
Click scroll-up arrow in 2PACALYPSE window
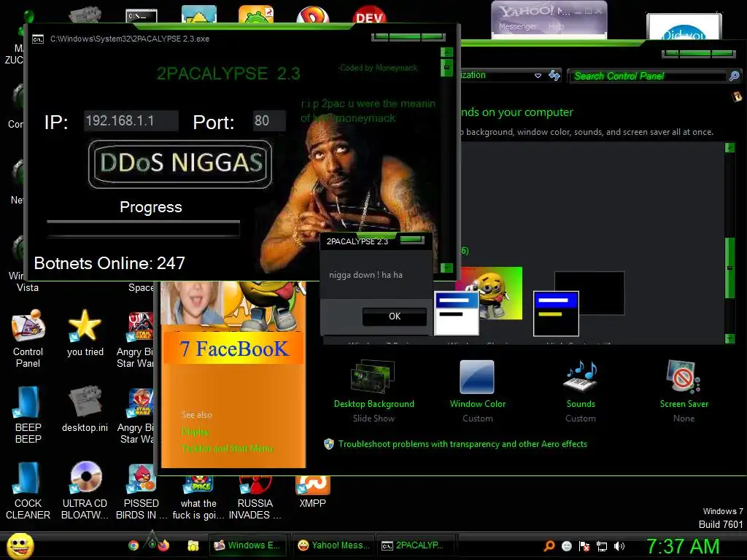(x=446, y=52)
